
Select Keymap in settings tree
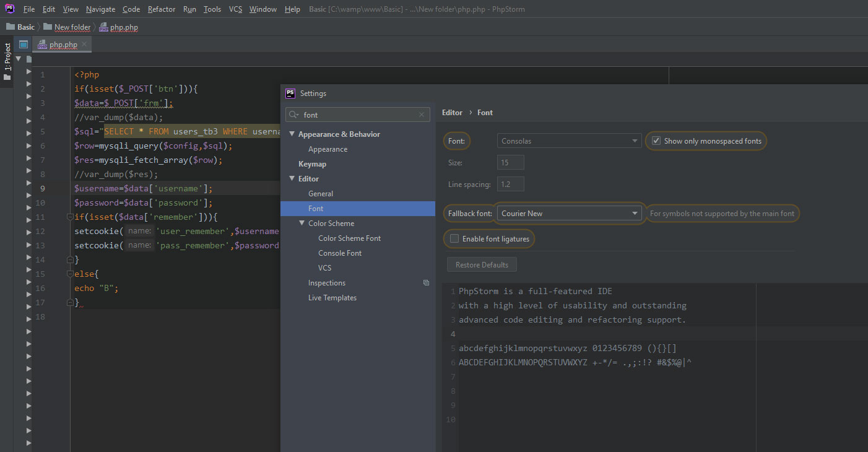[x=312, y=164]
